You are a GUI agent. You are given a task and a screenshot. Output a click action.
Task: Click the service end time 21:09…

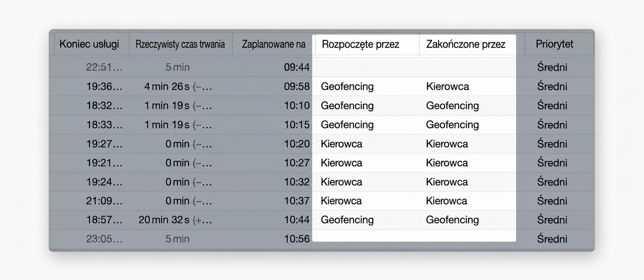(104, 201)
